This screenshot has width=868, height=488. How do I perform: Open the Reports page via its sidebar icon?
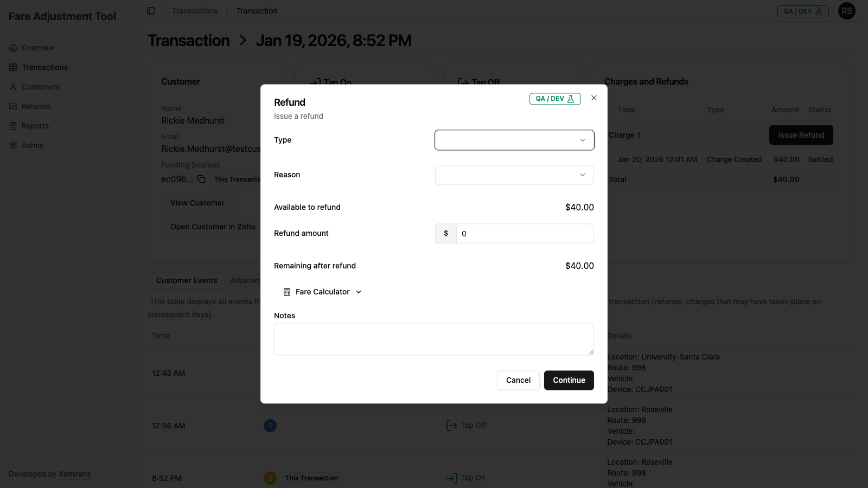click(13, 125)
